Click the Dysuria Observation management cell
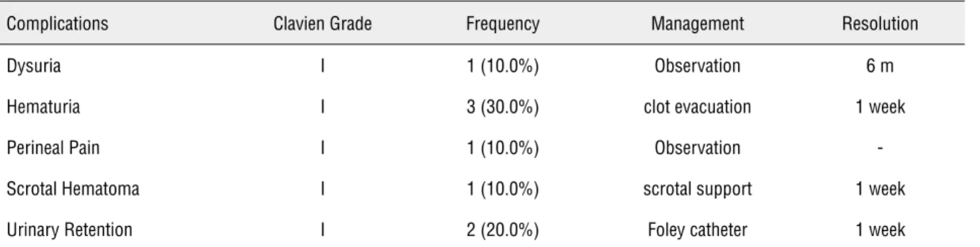This screenshot has height=247, width=980. coord(698,66)
